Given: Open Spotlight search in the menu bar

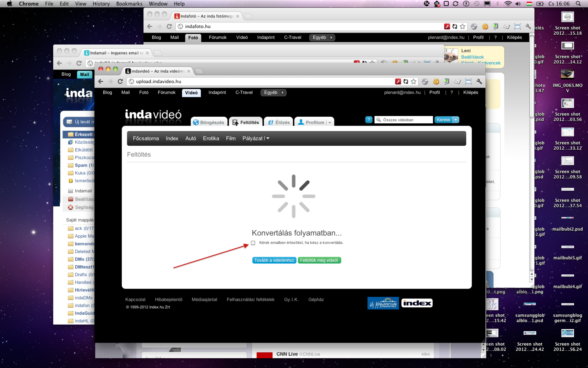Looking at the screenshot, I should click(x=578, y=4).
